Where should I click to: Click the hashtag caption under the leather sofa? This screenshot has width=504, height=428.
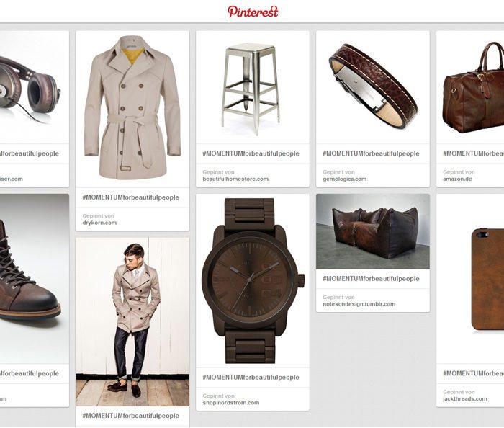371,278
